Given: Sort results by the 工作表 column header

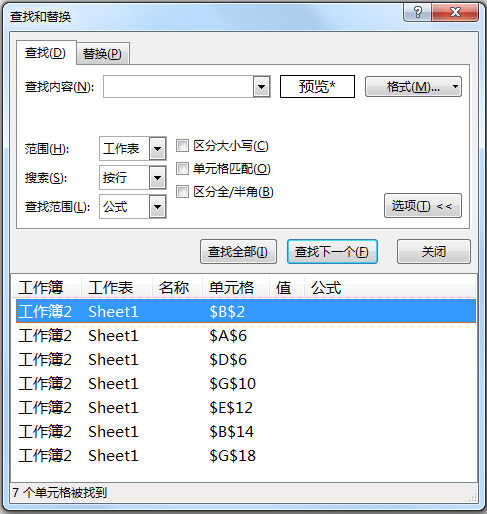Looking at the screenshot, I should pyautogui.click(x=116, y=287).
